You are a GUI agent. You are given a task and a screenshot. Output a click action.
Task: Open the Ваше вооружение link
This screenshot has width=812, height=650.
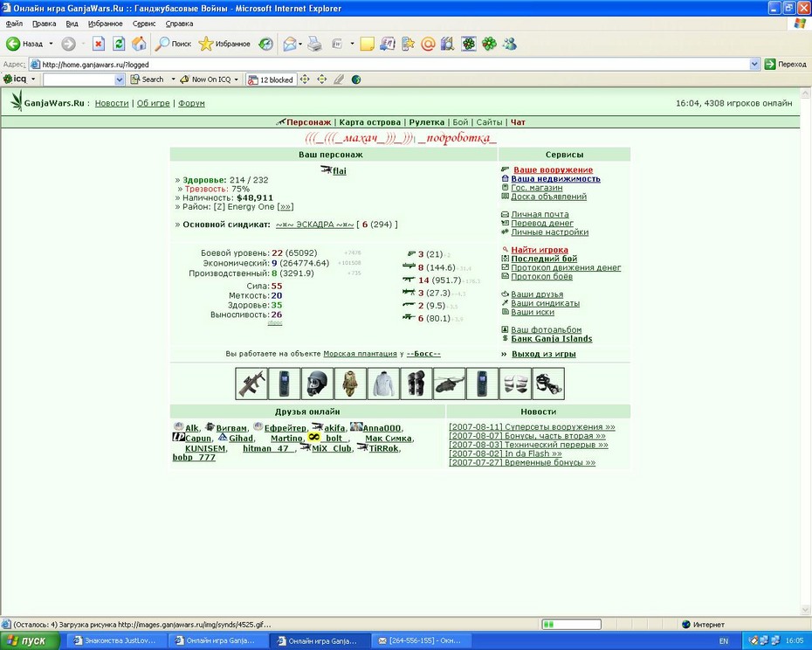pyautogui.click(x=553, y=170)
